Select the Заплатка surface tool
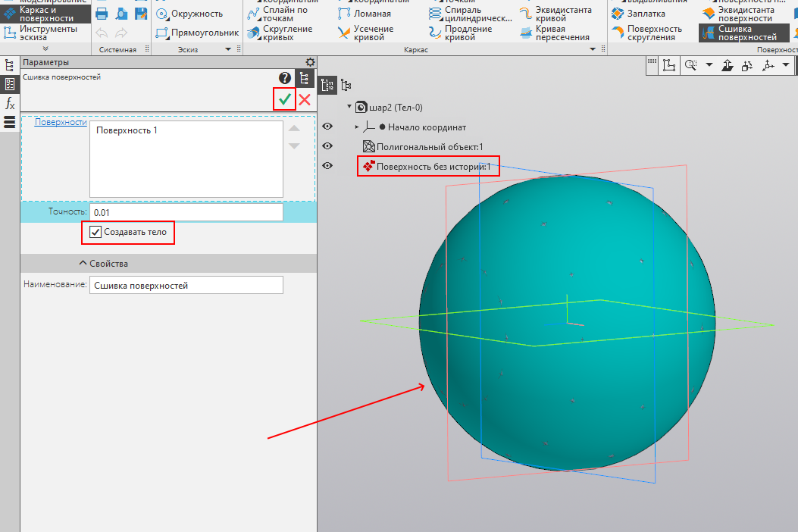The image size is (798, 532). (x=638, y=14)
